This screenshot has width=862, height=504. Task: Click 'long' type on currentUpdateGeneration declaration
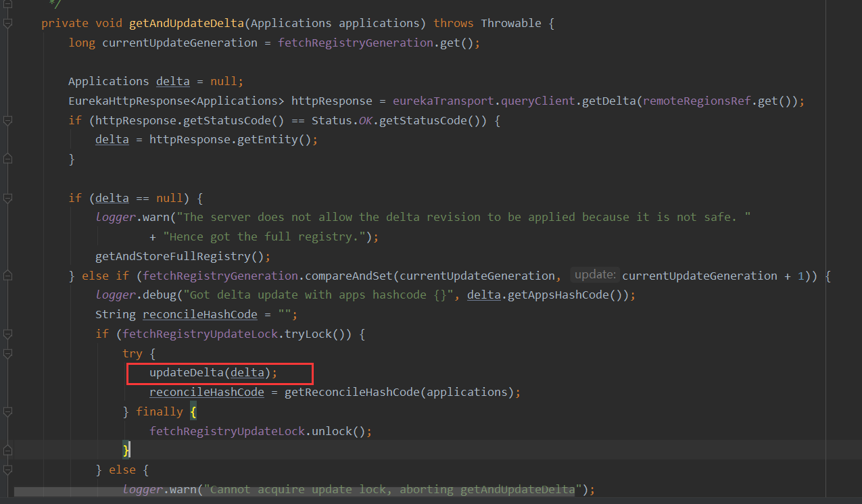[82, 43]
